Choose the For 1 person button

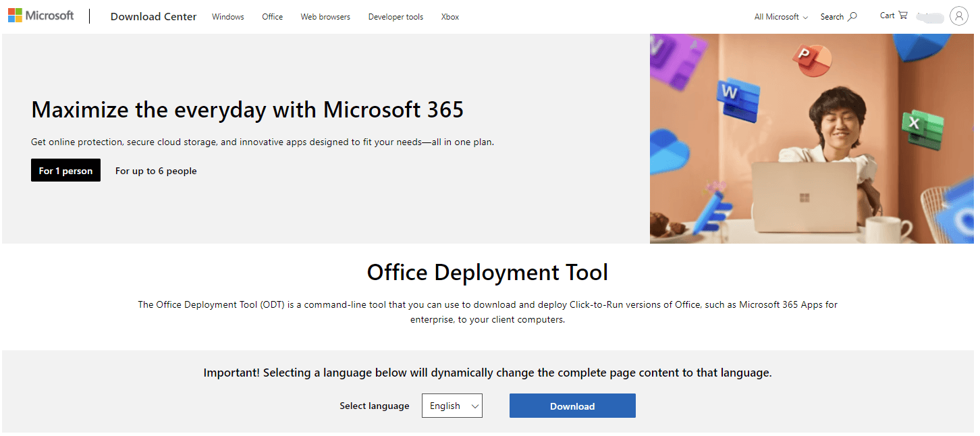[x=65, y=171]
